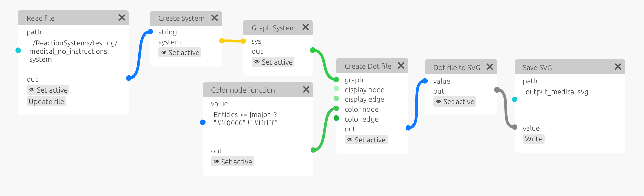Viewport: 644px width, 196px height.
Task: Edit the Color node function value text
Action: (245, 119)
